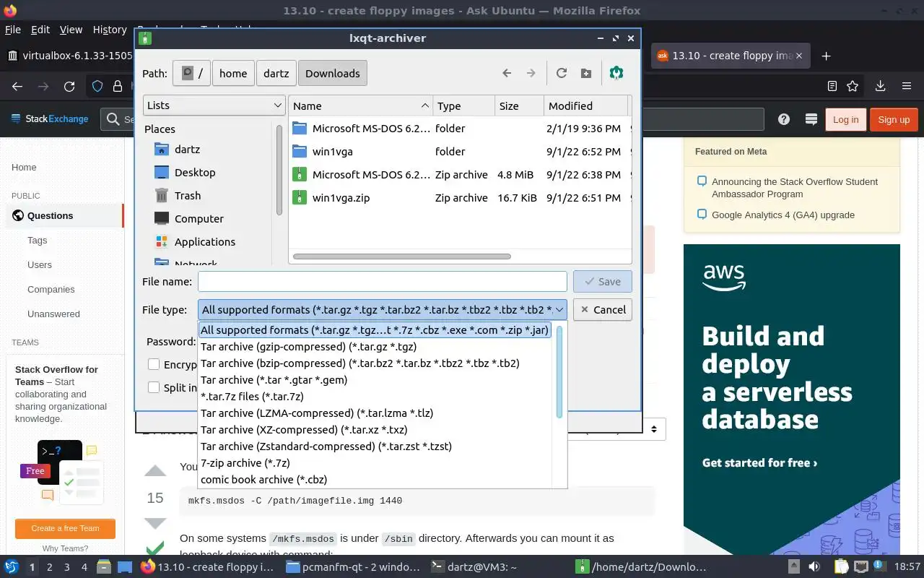
Task: Open Firefox View menu
Action: coord(71,30)
